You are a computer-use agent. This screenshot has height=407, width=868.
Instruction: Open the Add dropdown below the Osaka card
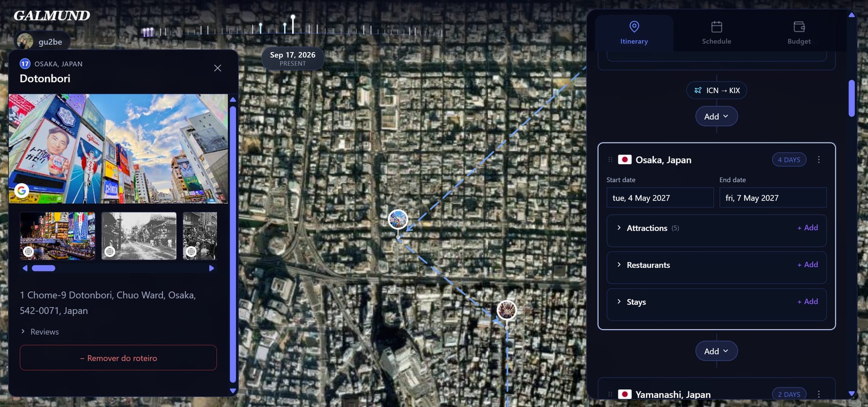[x=716, y=351]
